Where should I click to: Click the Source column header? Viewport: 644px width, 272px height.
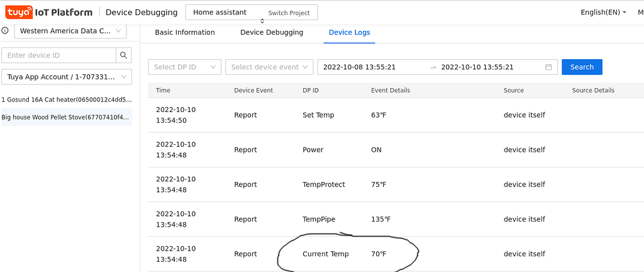click(514, 91)
